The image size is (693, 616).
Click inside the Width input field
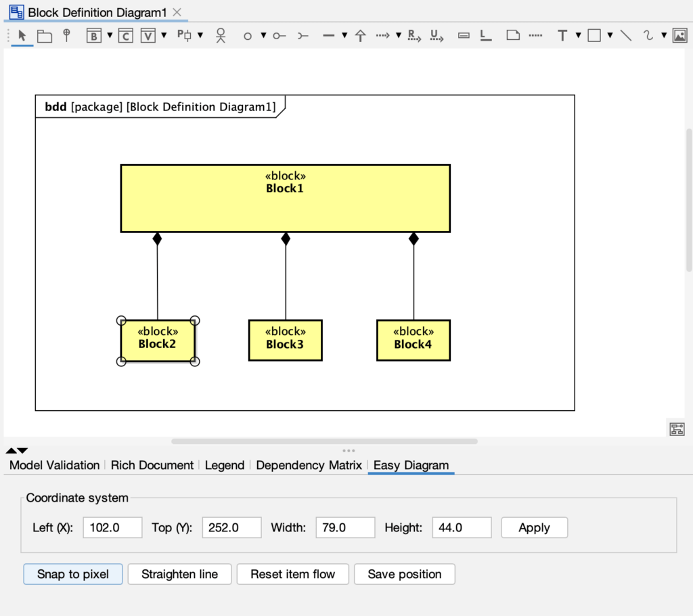345,527
